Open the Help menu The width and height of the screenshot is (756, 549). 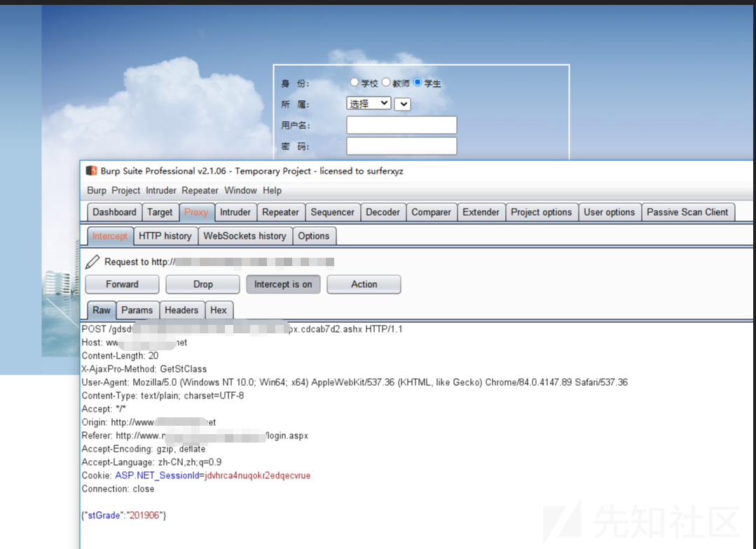click(272, 190)
